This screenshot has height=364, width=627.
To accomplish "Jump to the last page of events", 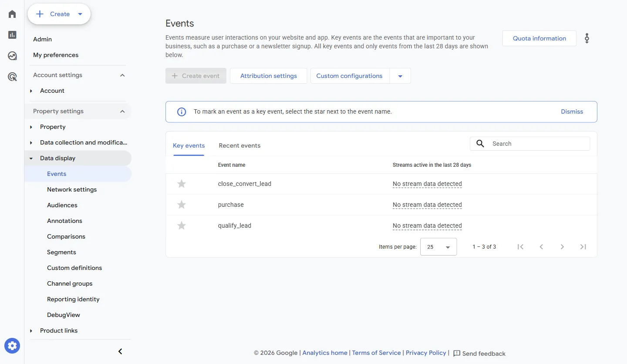I will 583,247.
